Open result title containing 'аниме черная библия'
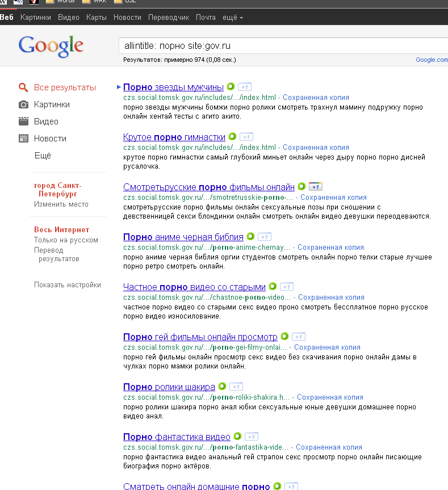Image resolution: width=448 pixels, height=490 pixels. (183, 237)
